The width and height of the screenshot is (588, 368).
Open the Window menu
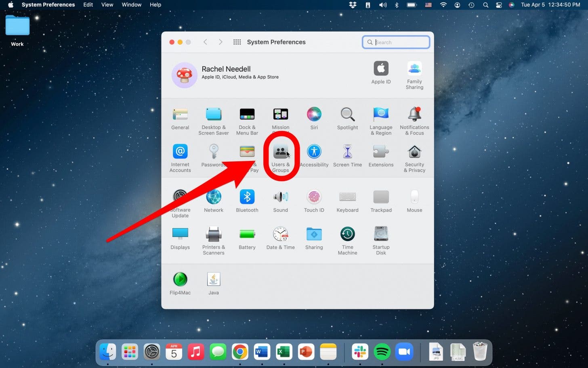pos(131,4)
